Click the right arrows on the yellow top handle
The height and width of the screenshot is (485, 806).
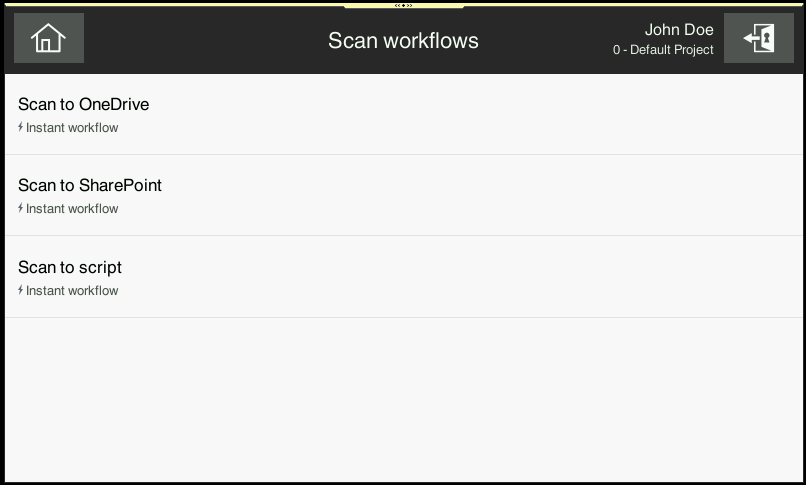[x=409, y=5]
